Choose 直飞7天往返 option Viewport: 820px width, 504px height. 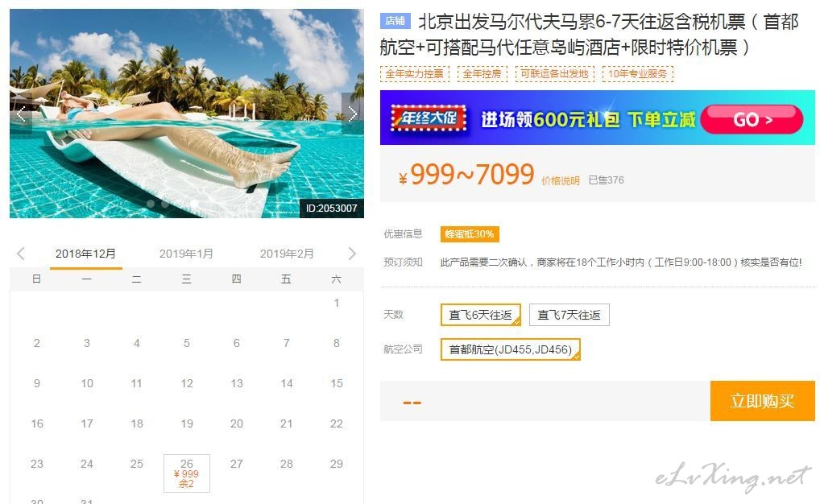569,315
